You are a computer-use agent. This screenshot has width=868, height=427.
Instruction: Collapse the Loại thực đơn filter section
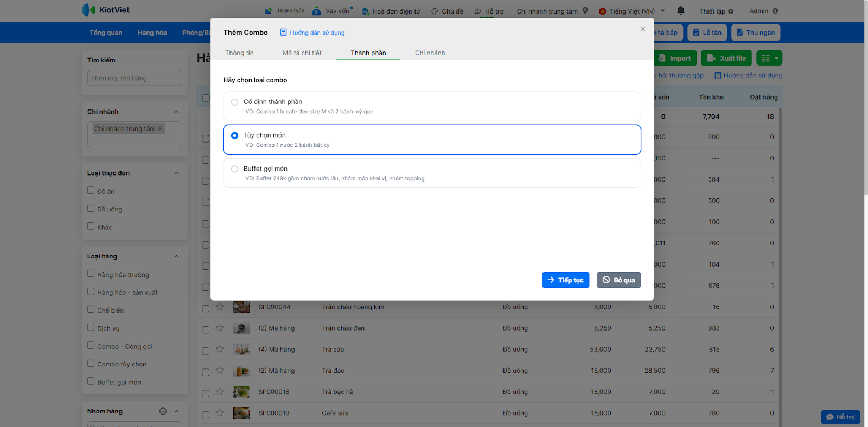176,173
